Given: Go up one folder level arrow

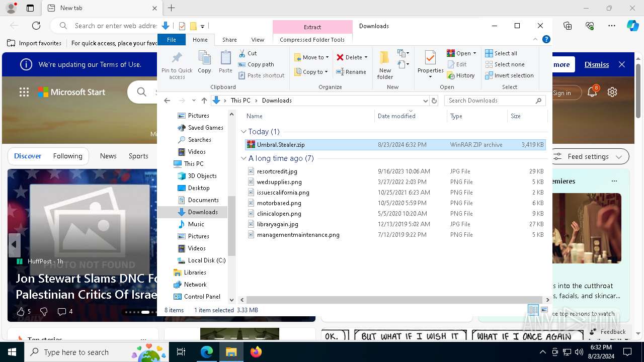Looking at the screenshot, I should pos(204,101).
